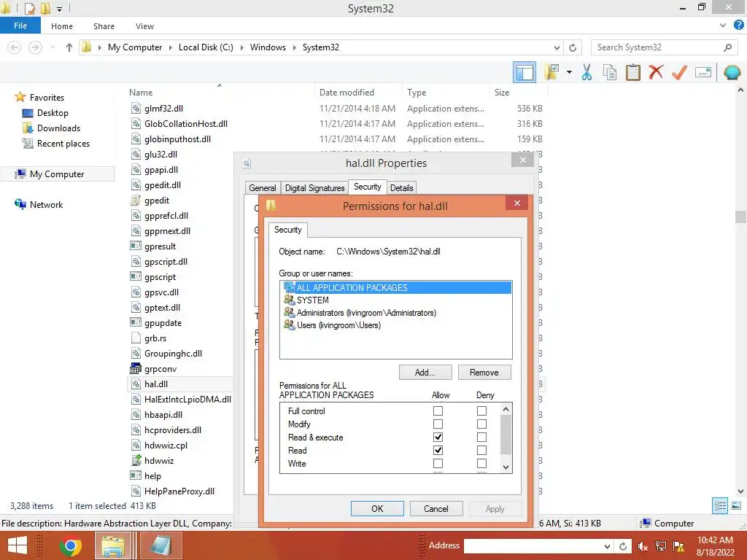Switch to General properties tab
This screenshot has height=560, width=747.
pyautogui.click(x=263, y=188)
